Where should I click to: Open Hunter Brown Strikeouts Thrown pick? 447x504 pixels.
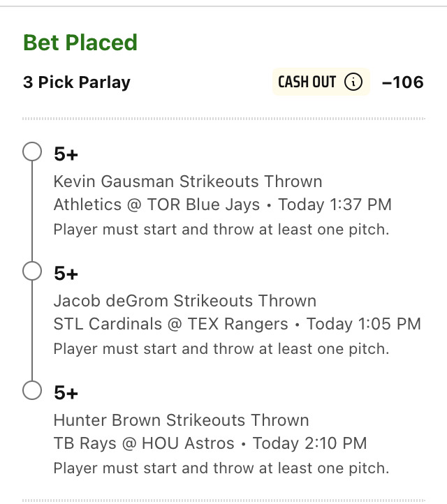(182, 420)
